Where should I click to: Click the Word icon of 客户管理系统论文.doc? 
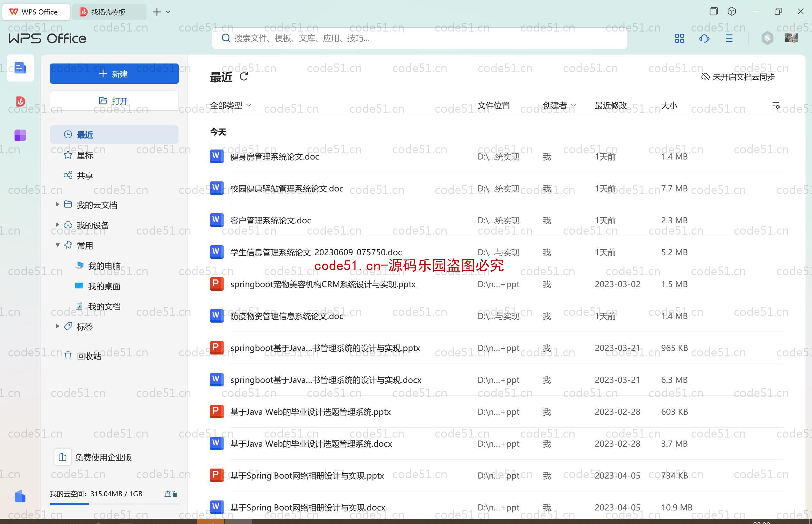[217, 220]
